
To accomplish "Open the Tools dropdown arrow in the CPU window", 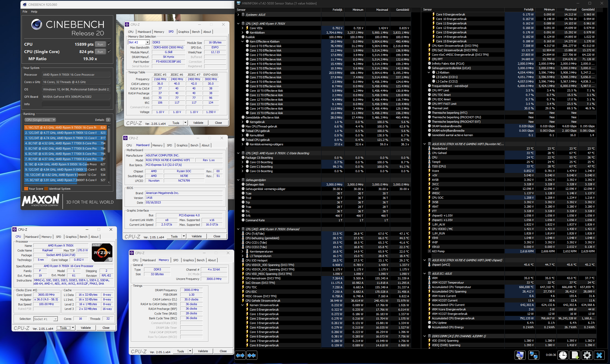I will point(73,328).
